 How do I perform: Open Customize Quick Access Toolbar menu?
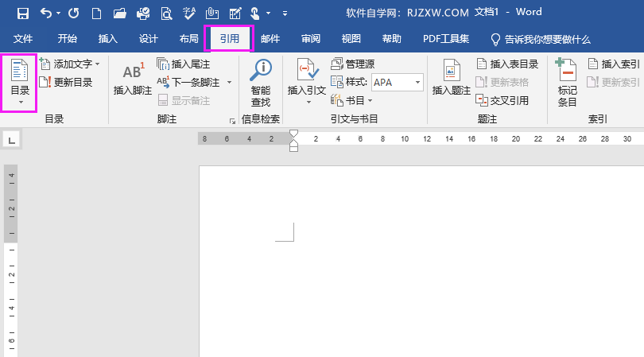285,14
